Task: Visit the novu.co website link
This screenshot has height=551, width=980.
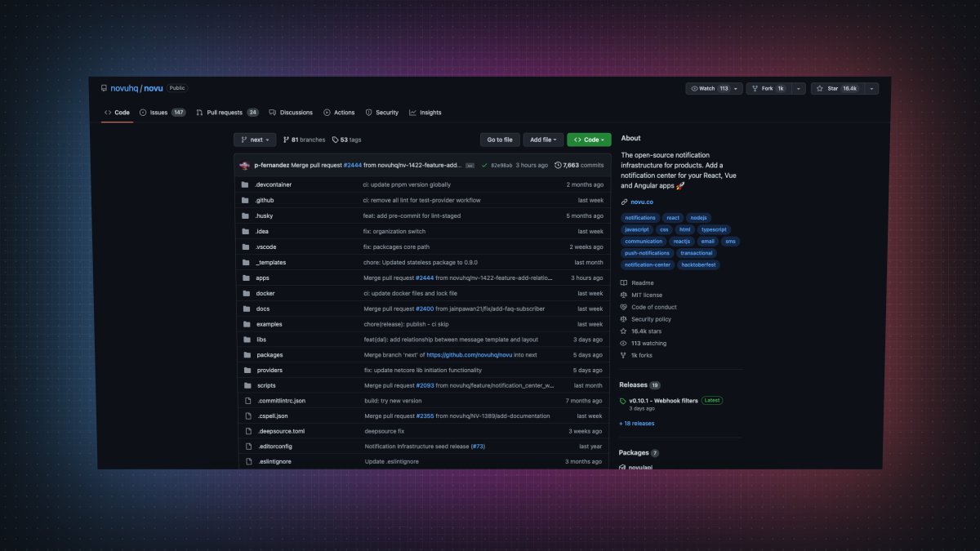Action: click(641, 202)
